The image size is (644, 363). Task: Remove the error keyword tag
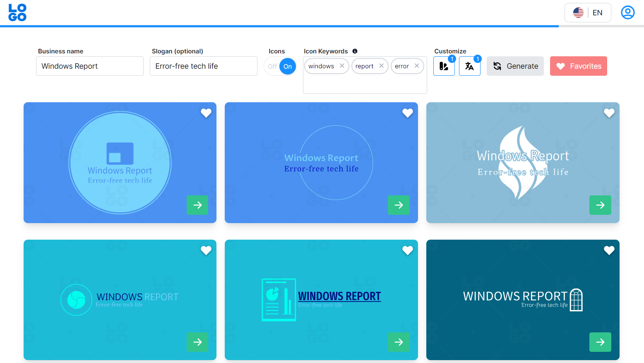coord(417,65)
